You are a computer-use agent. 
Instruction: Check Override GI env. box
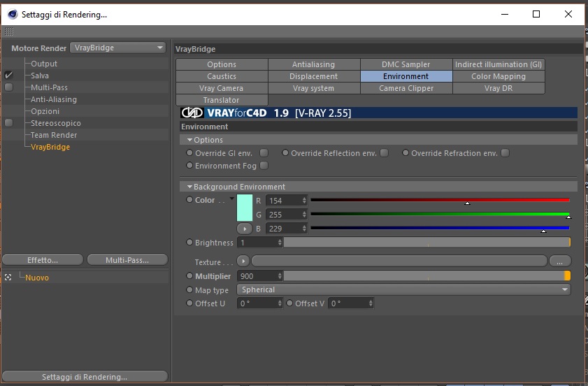pyautogui.click(x=264, y=153)
